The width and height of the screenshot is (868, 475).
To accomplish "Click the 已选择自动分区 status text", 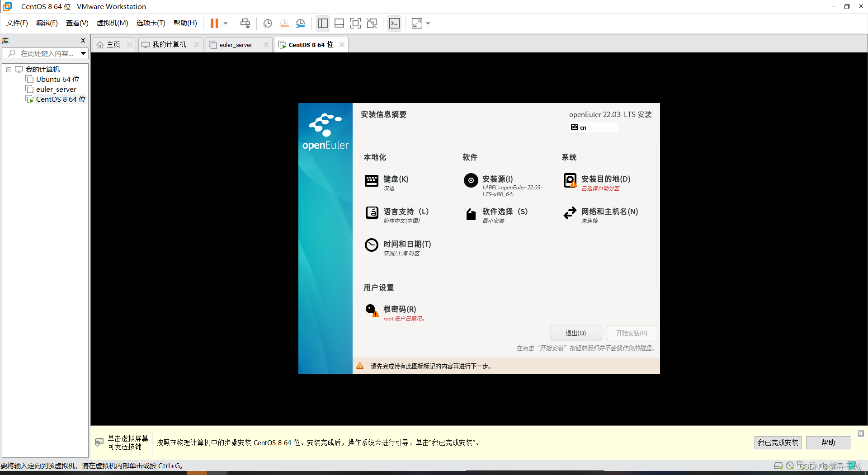I will (x=600, y=188).
